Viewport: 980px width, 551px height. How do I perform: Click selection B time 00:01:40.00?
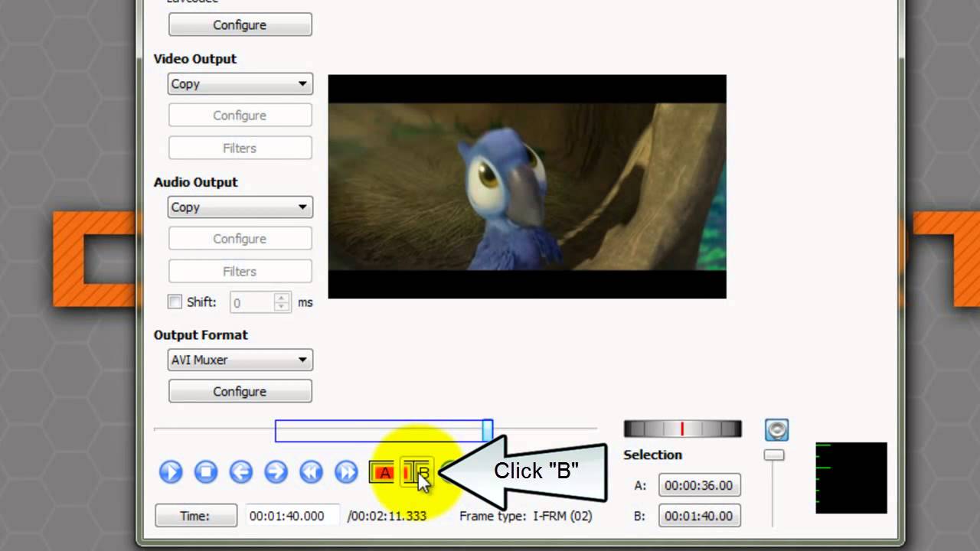point(698,516)
